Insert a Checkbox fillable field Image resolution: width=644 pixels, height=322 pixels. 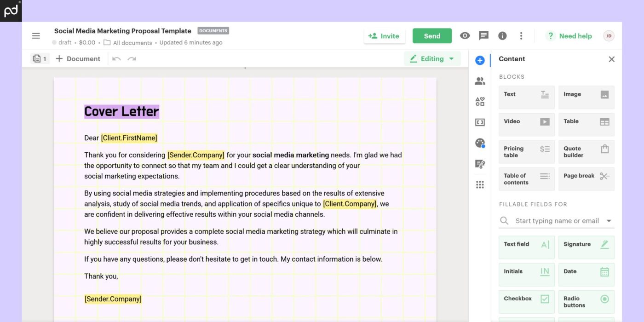pos(526,301)
